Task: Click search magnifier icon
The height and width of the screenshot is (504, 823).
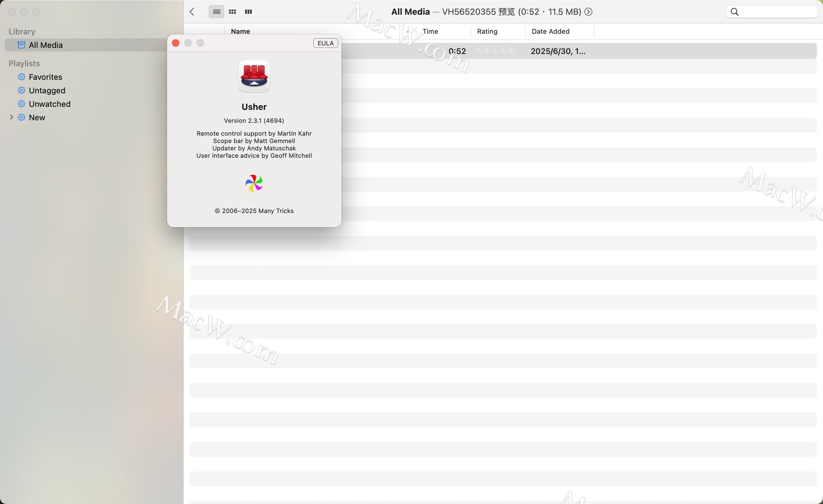Action: (734, 12)
